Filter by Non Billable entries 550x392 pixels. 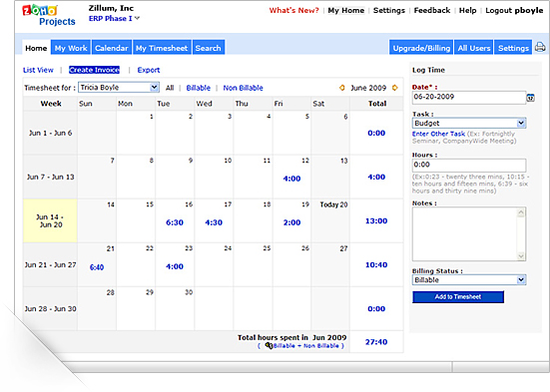pos(244,88)
